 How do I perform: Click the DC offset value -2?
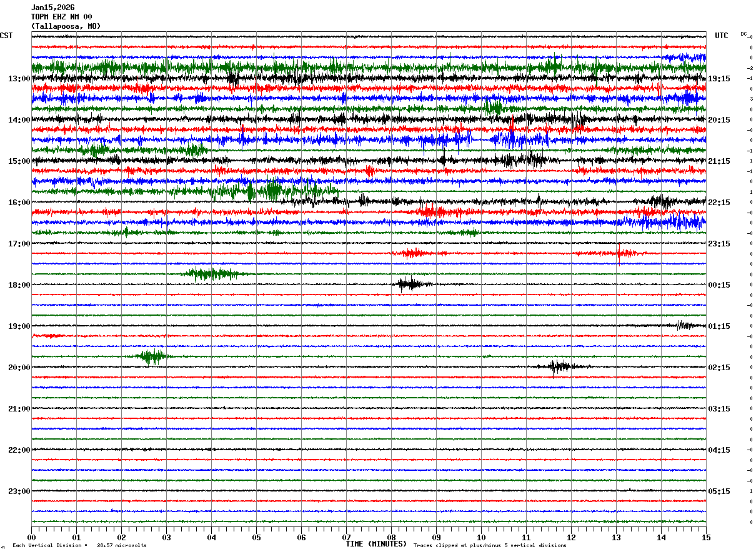coord(750,68)
